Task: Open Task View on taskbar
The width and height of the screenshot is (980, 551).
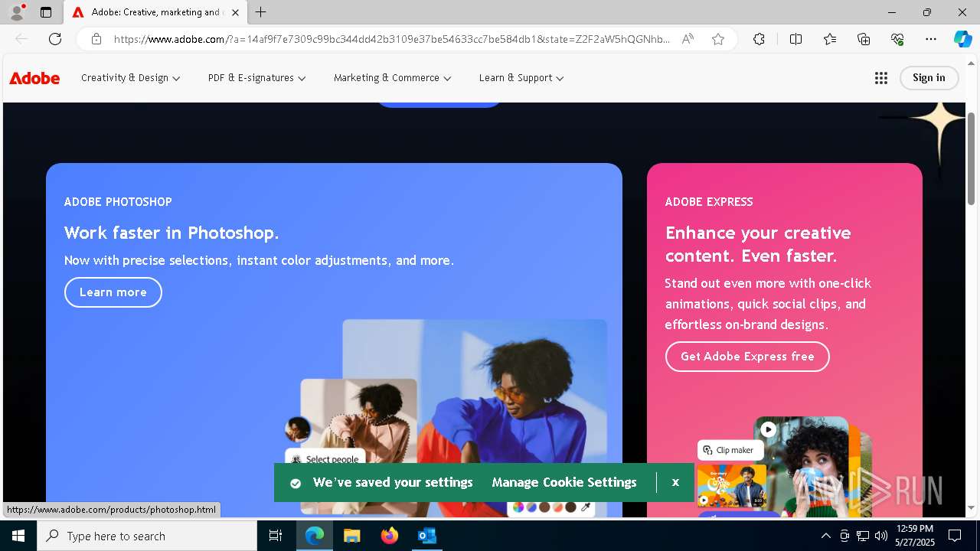Action: click(276, 536)
